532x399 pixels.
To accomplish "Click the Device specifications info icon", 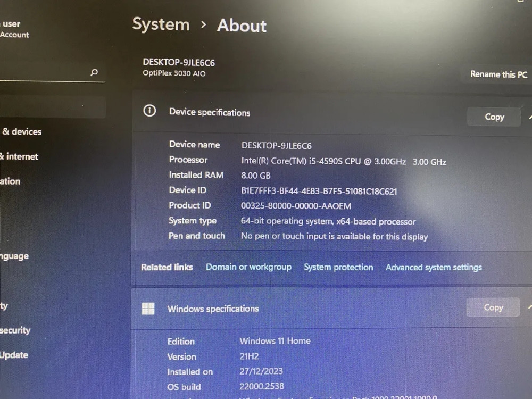I will point(149,111).
